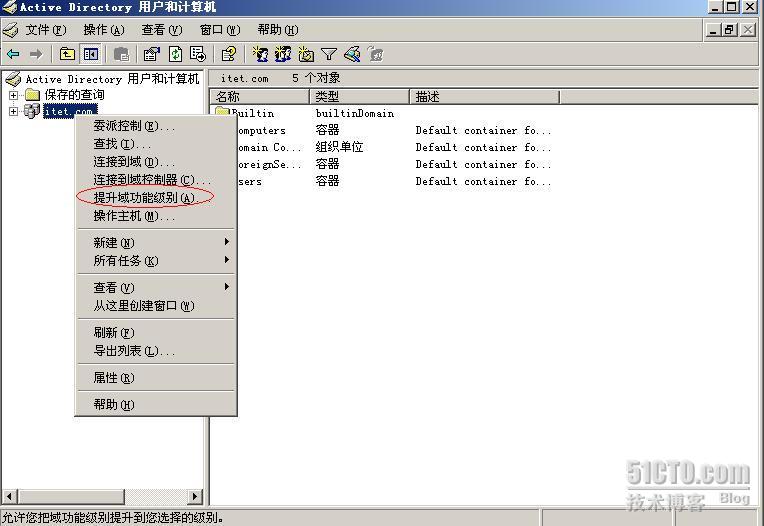Select 帮助 in the context menu
This screenshot has height=526, width=764.
tap(156, 404)
